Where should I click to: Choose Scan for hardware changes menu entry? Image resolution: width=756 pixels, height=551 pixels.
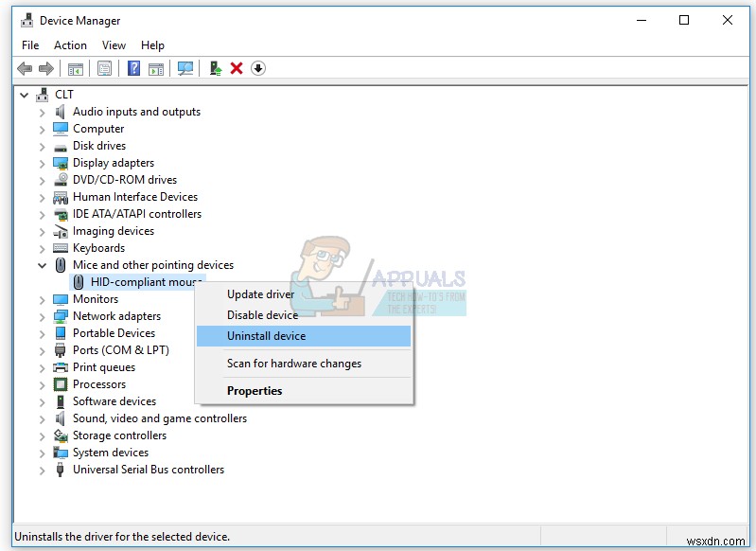(x=304, y=364)
